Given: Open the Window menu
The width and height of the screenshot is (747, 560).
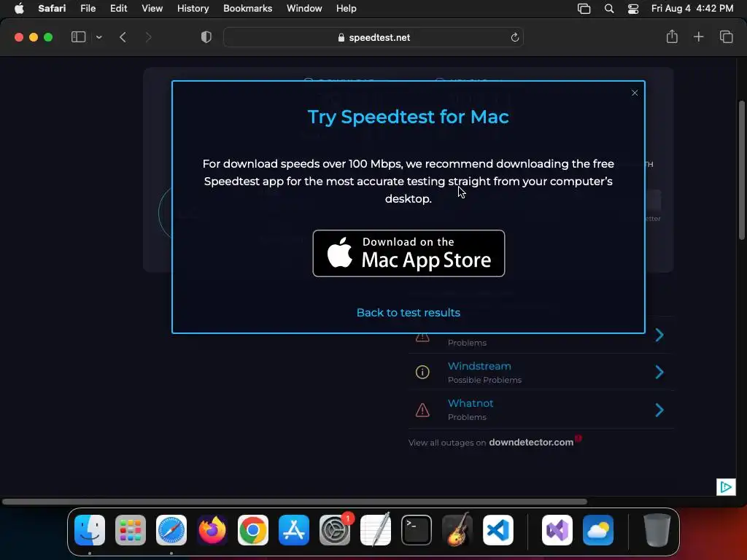Looking at the screenshot, I should click(304, 8).
